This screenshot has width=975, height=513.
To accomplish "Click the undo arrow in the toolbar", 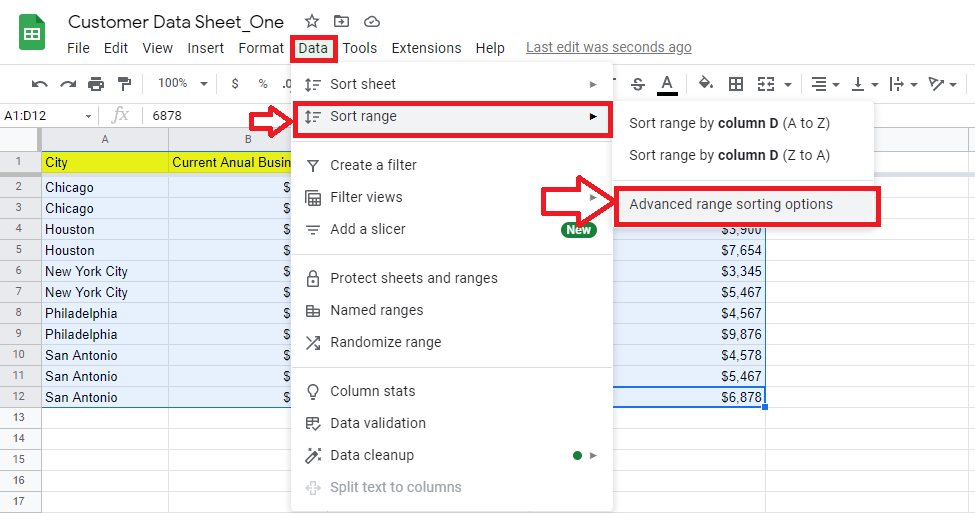I will coord(40,84).
